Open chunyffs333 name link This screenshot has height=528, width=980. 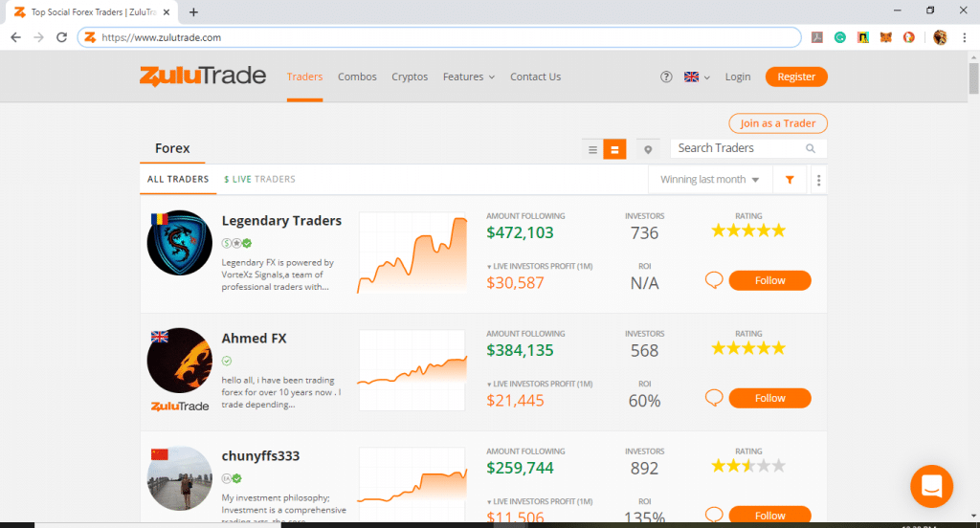click(260, 455)
